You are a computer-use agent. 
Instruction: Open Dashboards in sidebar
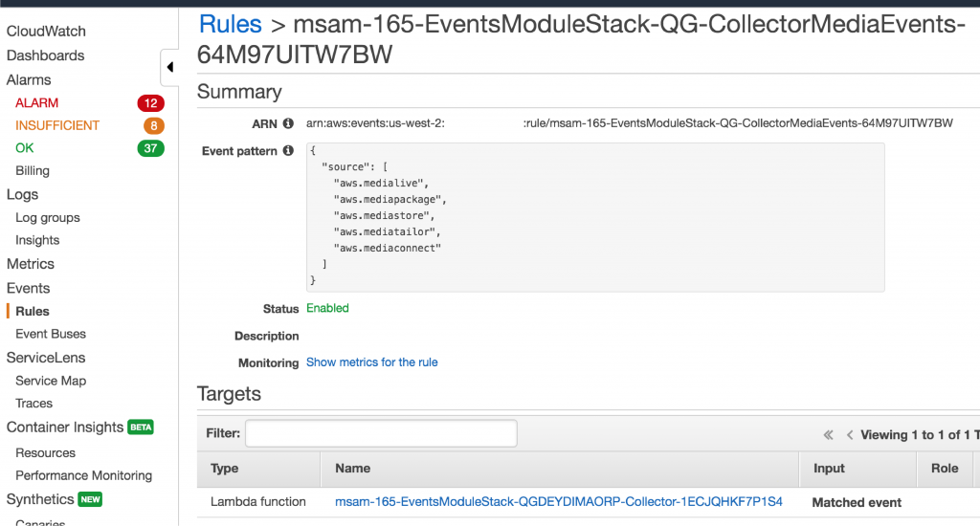pos(46,55)
